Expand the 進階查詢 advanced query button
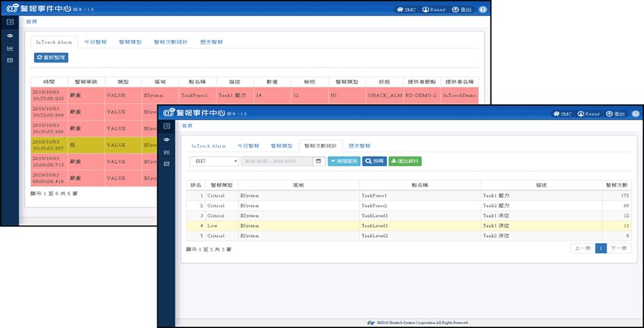 [x=344, y=161]
